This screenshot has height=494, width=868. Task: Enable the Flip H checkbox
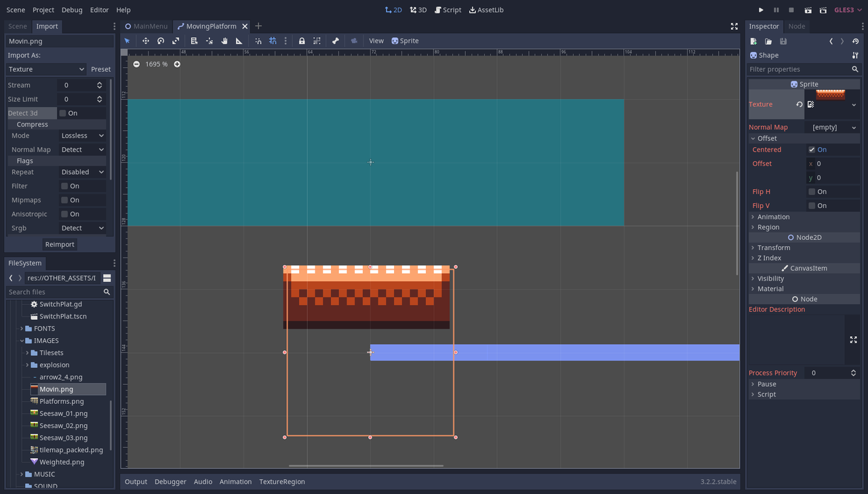pos(812,192)
